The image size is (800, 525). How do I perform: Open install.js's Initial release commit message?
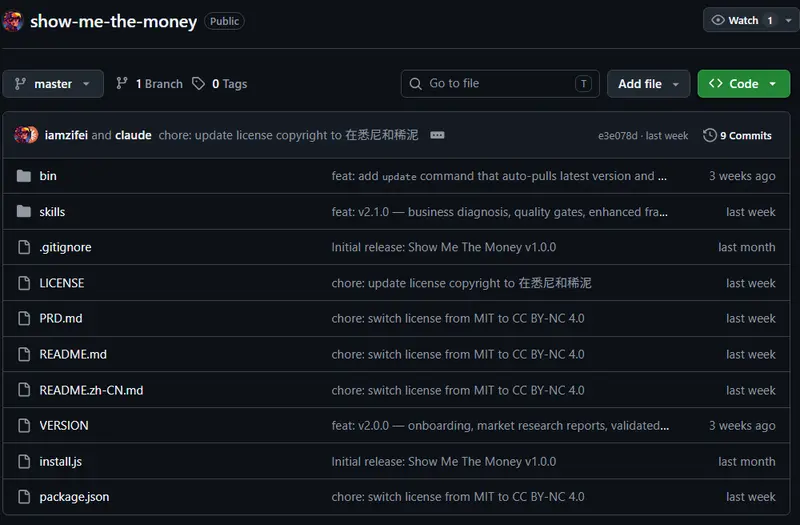point(444,462)
